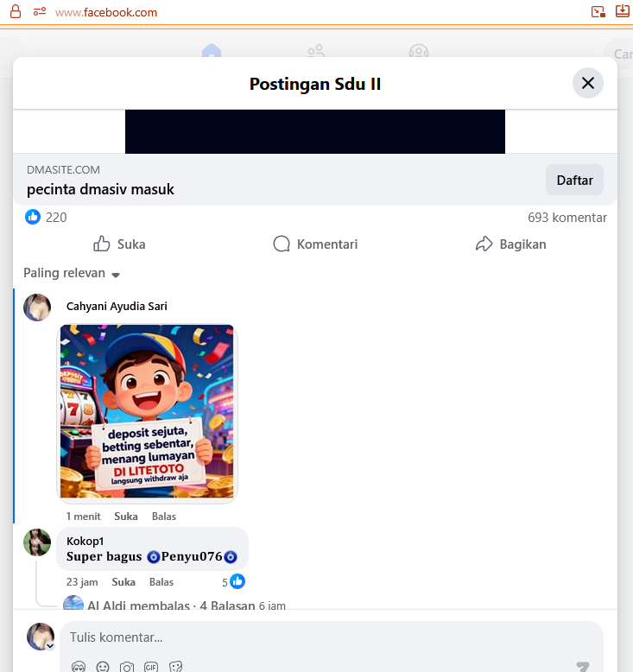The height and width of the screenshot is (672, 633).
Task: Attach a photo via camera icon
Action: pos(126,668)
